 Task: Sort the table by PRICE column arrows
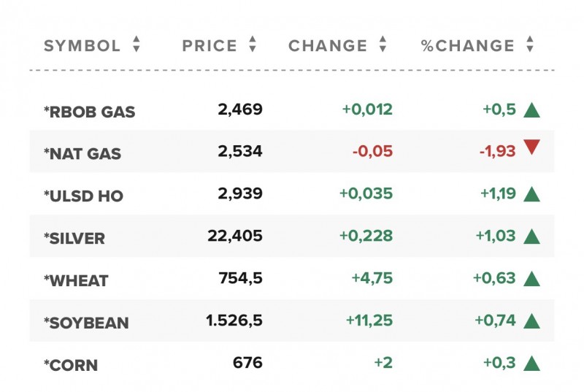tap(253, 45)
